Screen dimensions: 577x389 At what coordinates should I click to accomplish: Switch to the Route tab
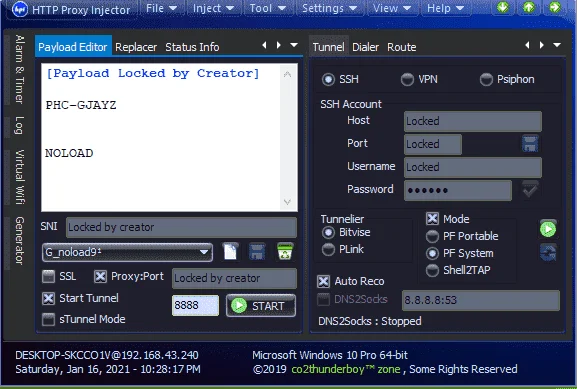click(x=401, y=47)
